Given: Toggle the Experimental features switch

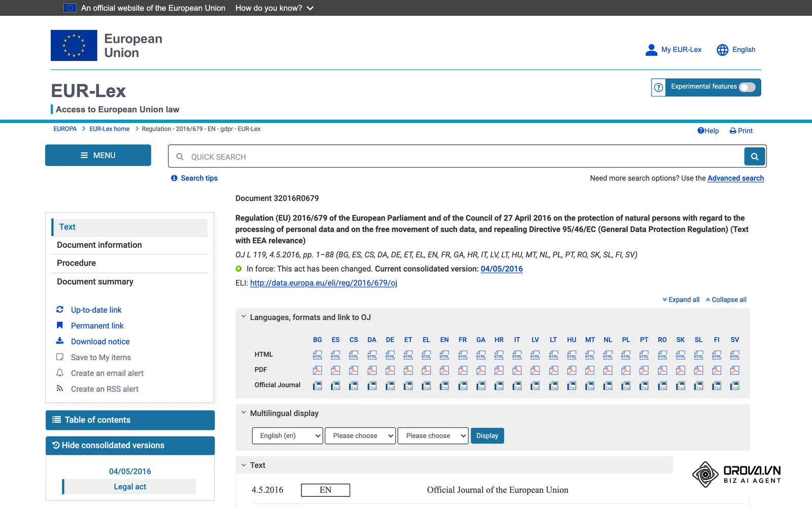Looking at the screenshot, I should [x=747, y=87].
